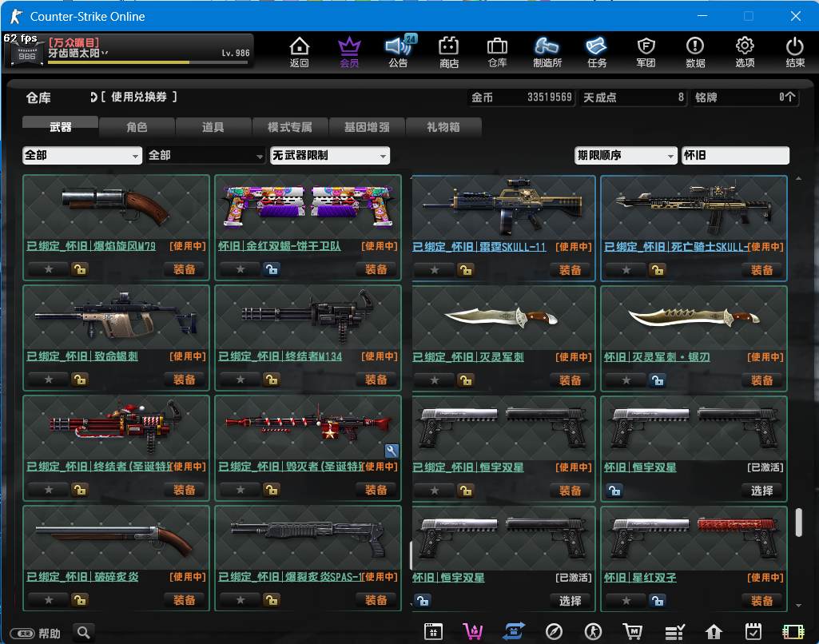Viewport: 819px width, 644px height.
Task: Favorite 终结者M134 with its star
Action: 241,380
